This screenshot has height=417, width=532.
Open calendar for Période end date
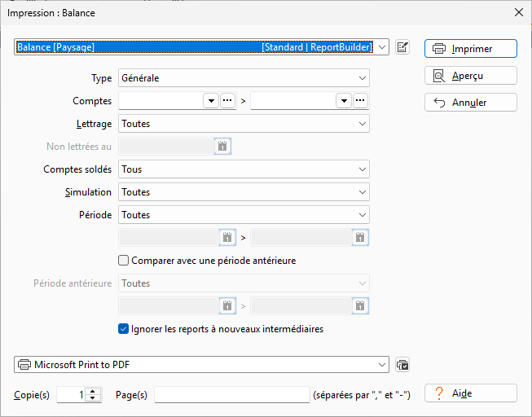point(360,238)
